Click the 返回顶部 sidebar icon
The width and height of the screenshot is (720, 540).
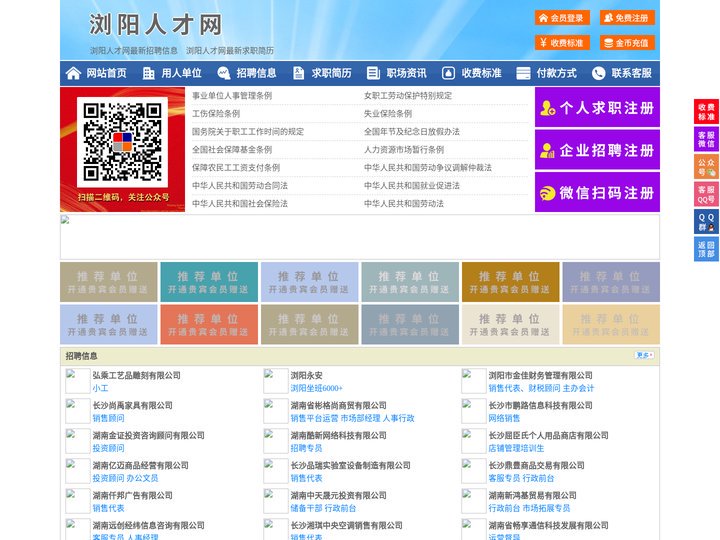[x=706, y=249]
